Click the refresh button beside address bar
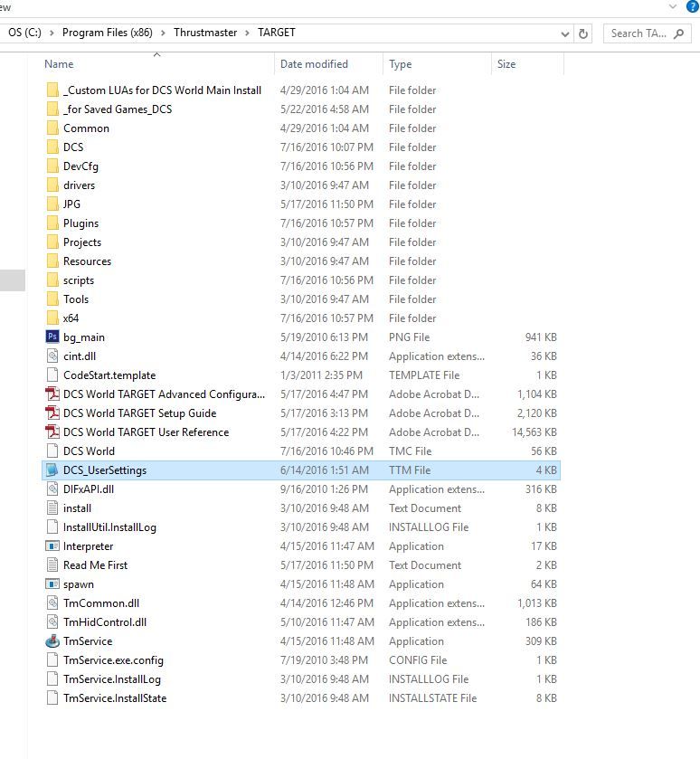The width and height of the screenshot is (700, 759). click(x=583, y=33)
